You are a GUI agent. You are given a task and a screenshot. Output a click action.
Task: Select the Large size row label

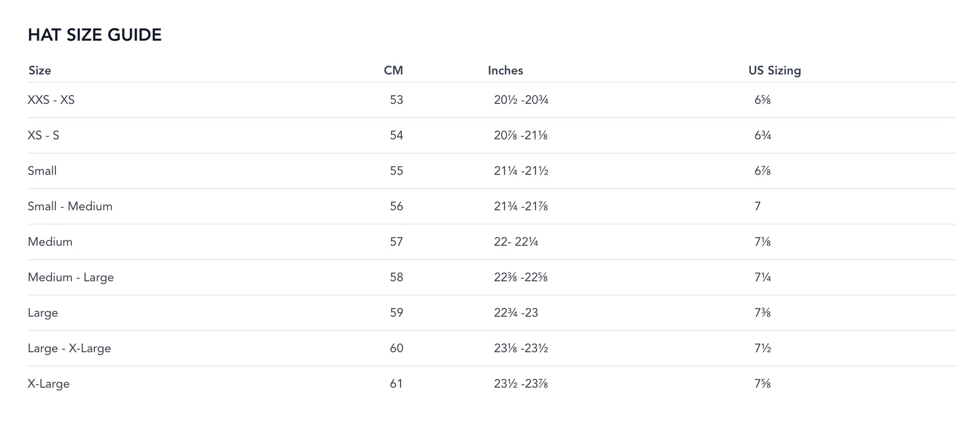point(43,313)
